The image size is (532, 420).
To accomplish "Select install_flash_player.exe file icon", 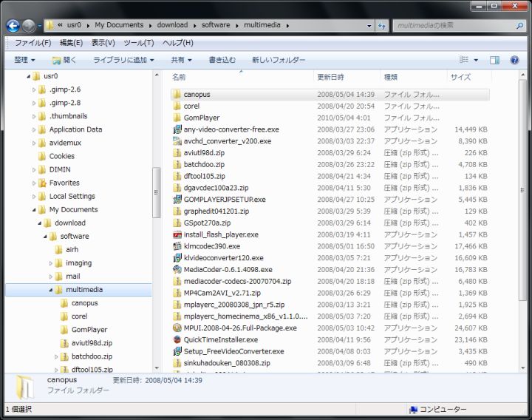I will point(177,234).
